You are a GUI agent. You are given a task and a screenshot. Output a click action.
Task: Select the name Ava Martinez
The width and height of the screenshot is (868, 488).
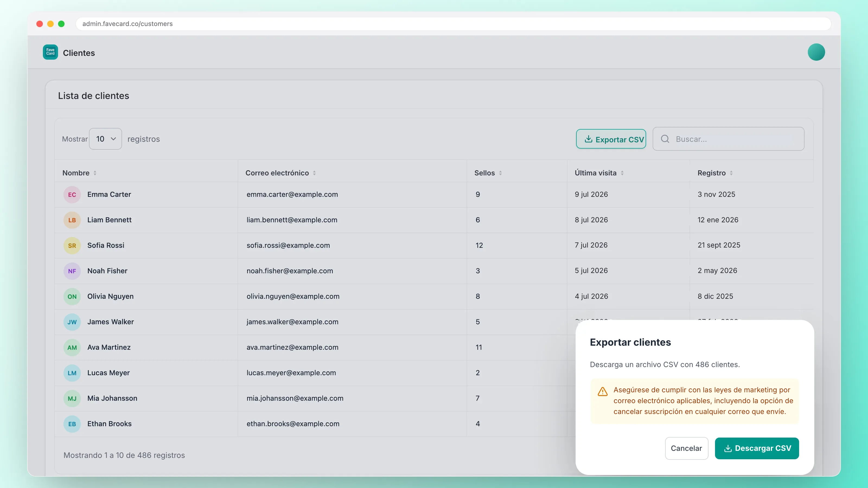click(x=109, y=347)
